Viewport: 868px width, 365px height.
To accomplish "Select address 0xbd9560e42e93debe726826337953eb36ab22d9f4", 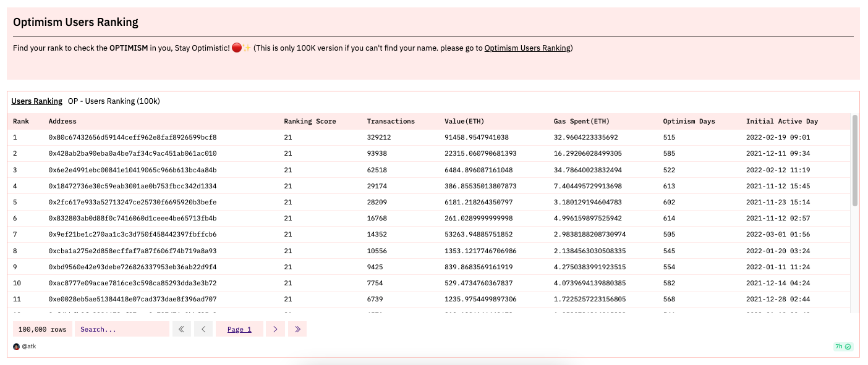I will click(132, 267).
